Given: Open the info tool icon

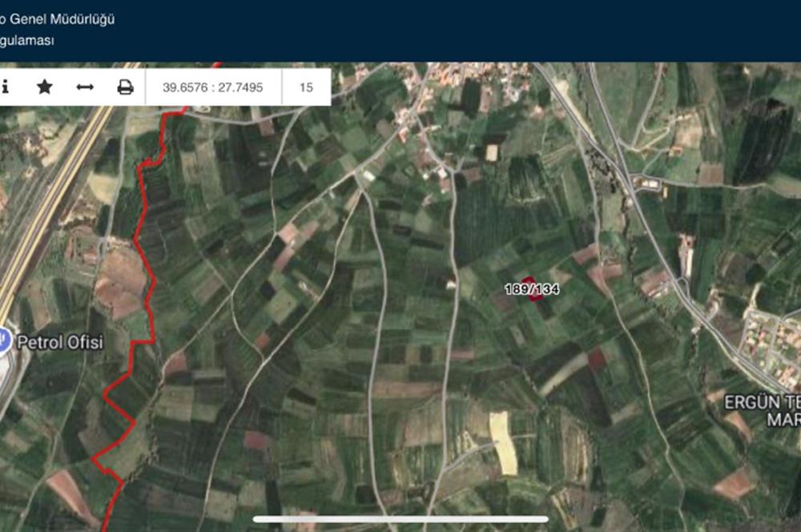Looking at the screenshot, I should click(x=6, y=87).
